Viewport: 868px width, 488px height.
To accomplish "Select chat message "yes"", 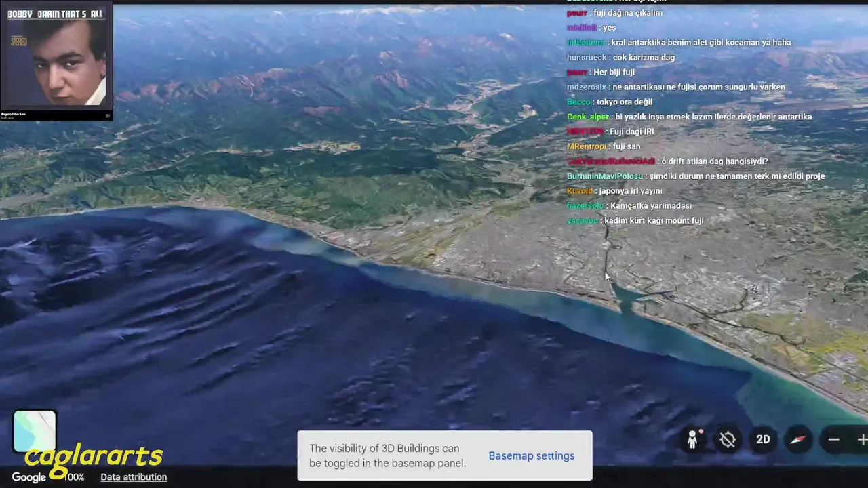I will click(x=609, y=28).
